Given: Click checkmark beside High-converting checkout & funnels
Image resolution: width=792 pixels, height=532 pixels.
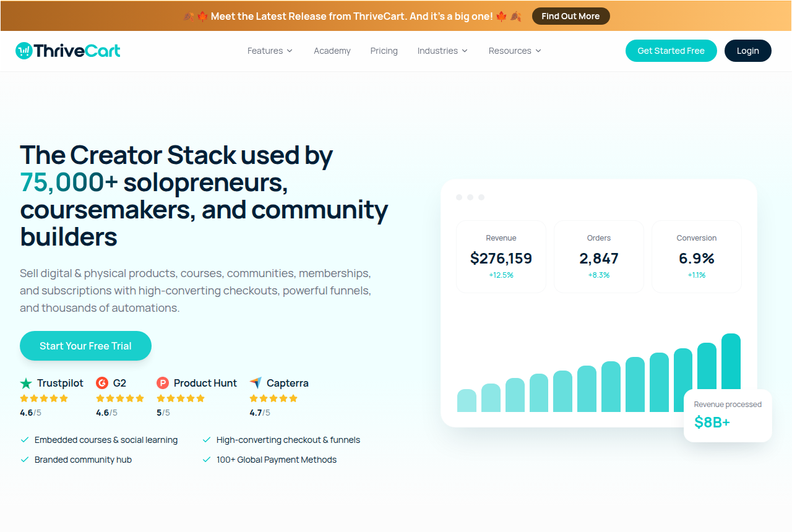Looking at the screenshot, I should point(207,440).
